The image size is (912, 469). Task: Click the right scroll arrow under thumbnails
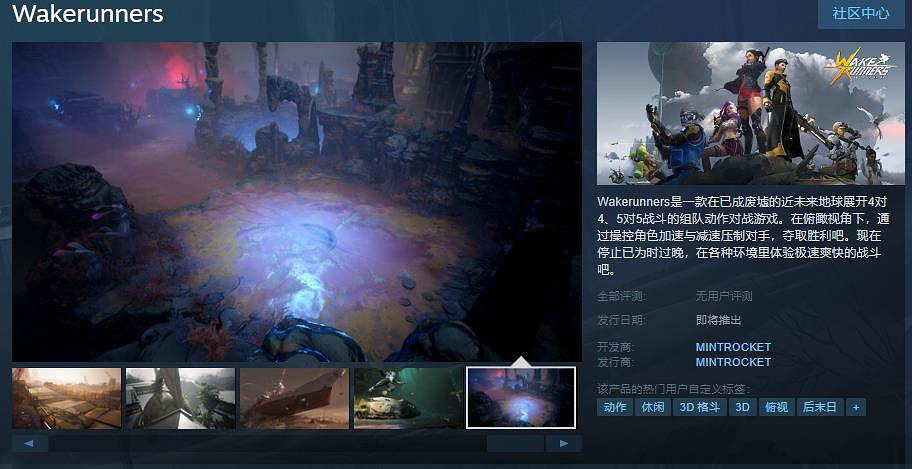coord(564,443)
